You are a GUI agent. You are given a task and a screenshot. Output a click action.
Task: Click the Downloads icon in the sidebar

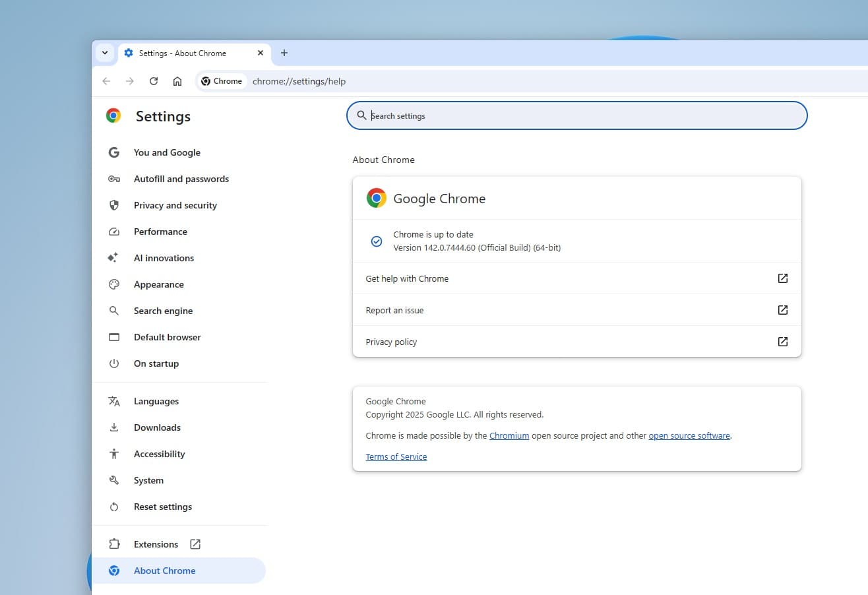pyautogui.click(x=114, y=427)
